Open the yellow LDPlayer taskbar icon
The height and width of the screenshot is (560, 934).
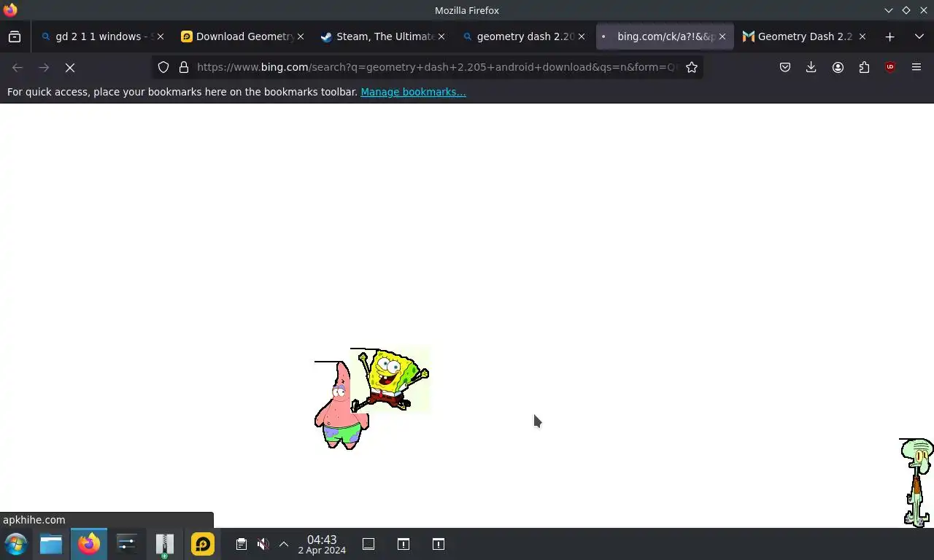tap(203, 544)
